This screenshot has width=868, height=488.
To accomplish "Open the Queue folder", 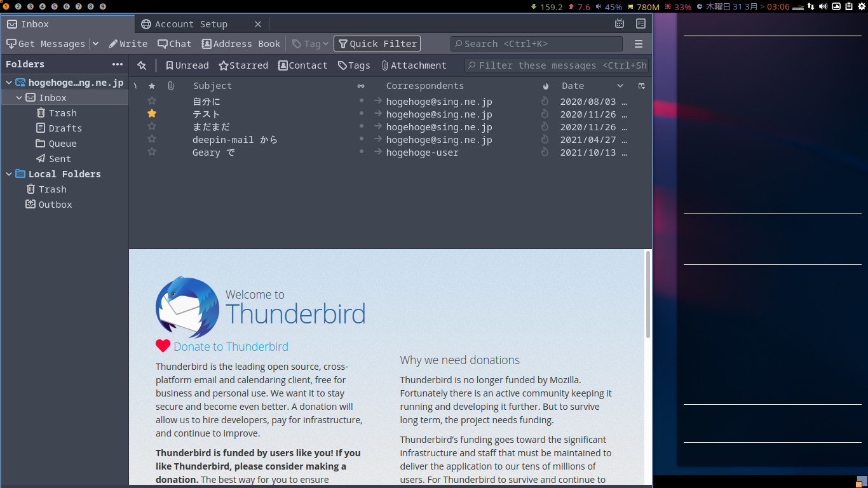I will click(x=64, y=144).
